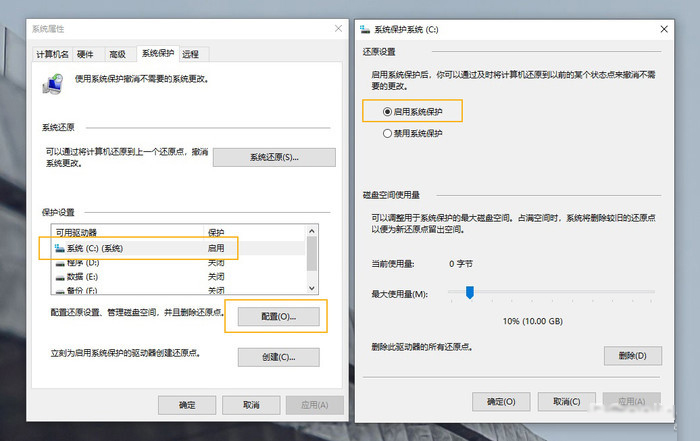Click the 删除(D) button
This screenshot has width=700, height=441.
[x=633, y=356]
